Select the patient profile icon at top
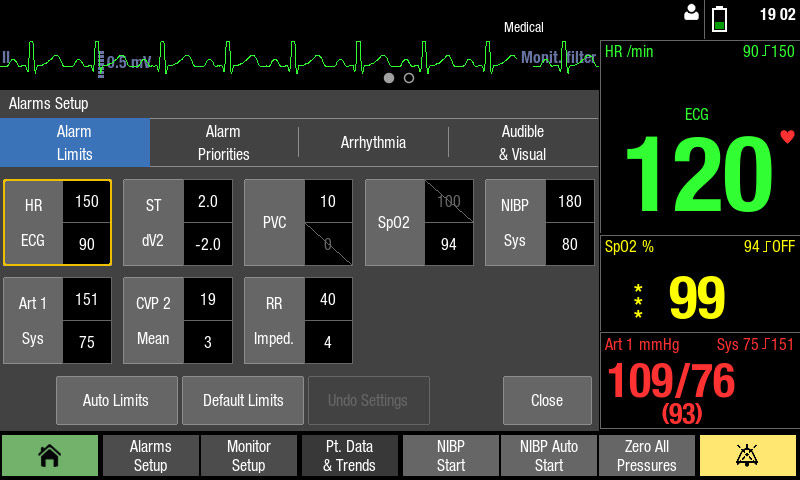This screenshot has width=800, height=480. [x=691, y=13]
